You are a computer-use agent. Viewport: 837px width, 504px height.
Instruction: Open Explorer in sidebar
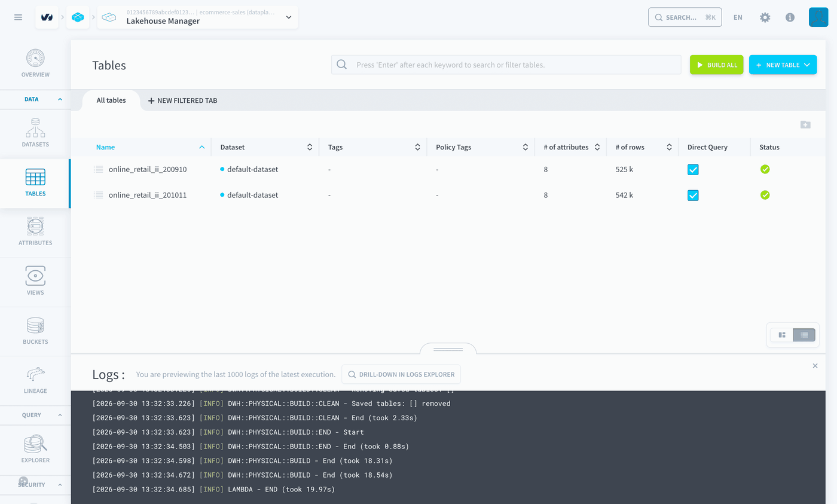(x=35, y=449)
